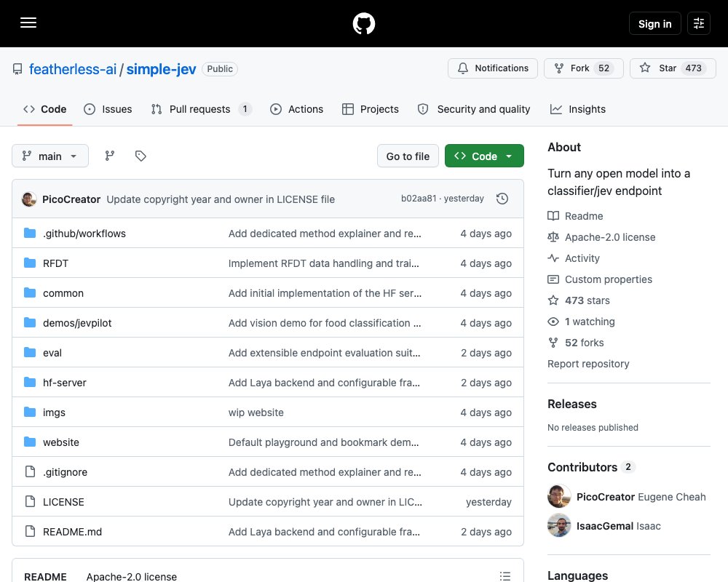Screen dimensions: 728x582
Task: Open the RFDT folder
Action: pos(55,263)
